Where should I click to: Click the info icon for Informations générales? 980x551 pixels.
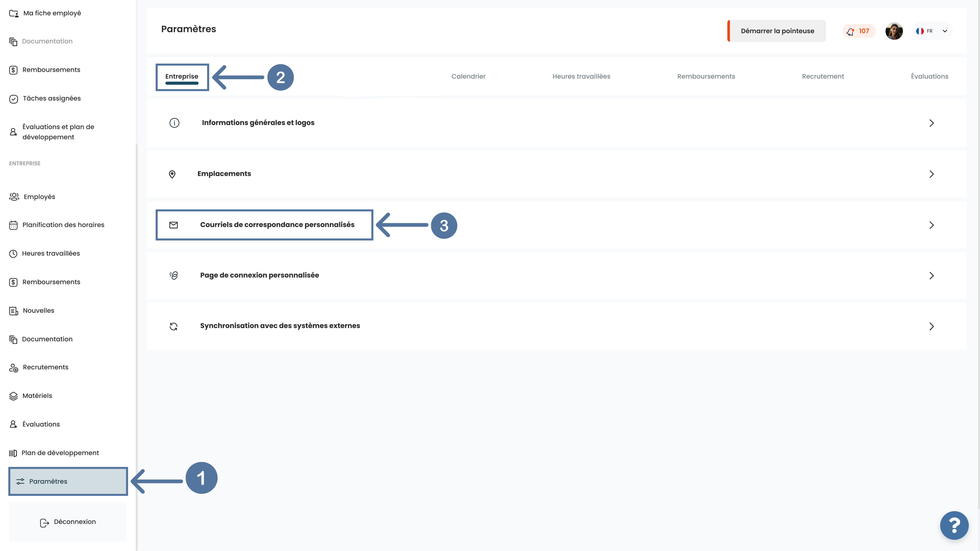coord(174,123)
